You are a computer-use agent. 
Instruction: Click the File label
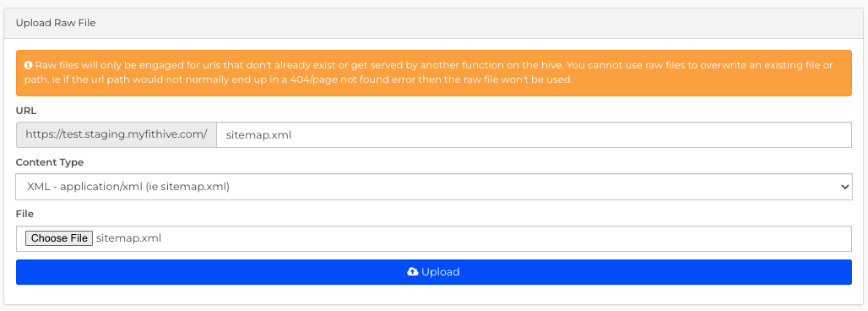(x=25, y=214)
